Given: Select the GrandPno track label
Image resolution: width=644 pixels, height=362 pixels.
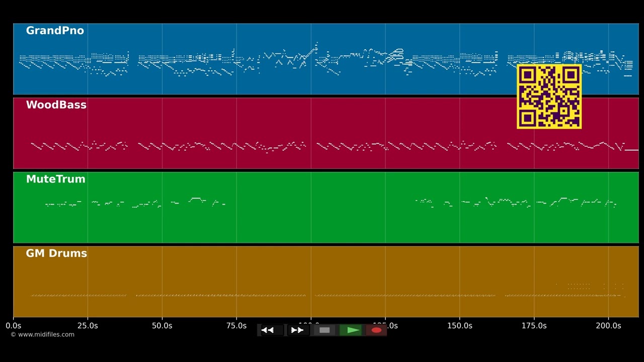Looking at the screenshot, I should tap(55, 31).
